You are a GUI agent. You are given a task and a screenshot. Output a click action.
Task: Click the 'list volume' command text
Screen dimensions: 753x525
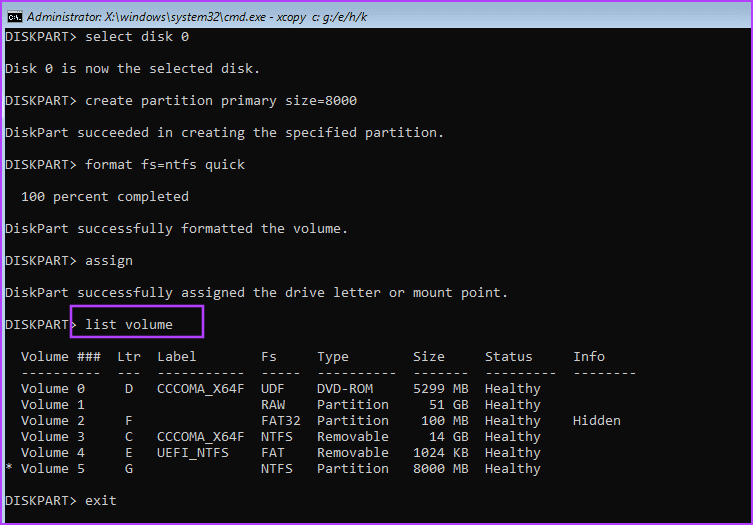[x=129, y=325]
